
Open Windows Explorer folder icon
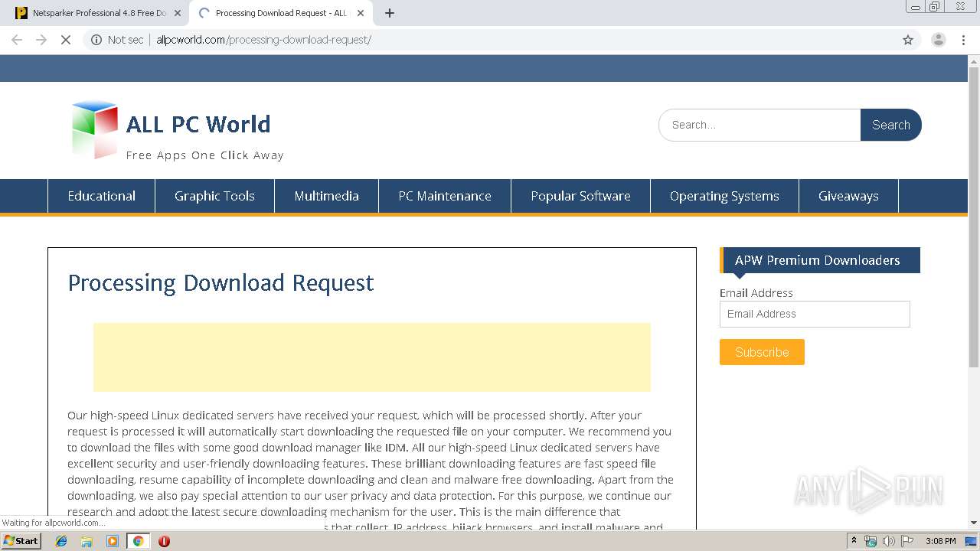87,541
